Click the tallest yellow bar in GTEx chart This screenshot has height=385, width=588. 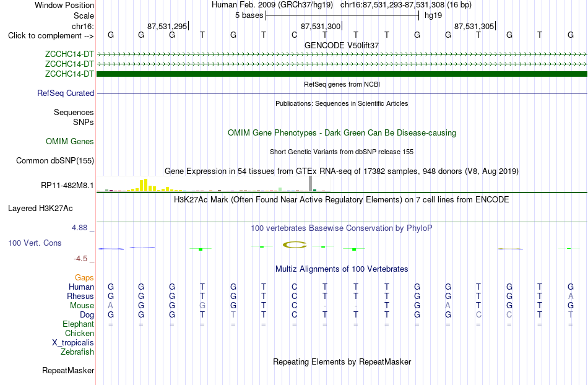[x=146, y=185]
